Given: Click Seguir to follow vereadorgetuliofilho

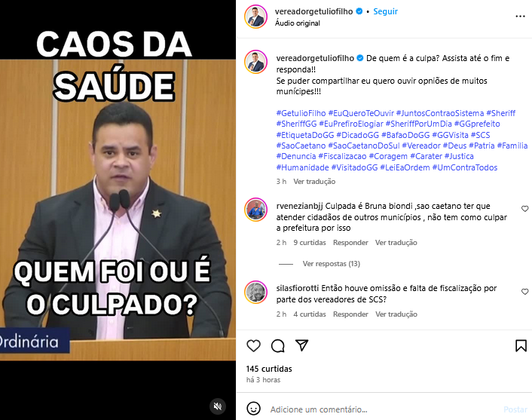Looking at the screenshot, I should point(385,11).
